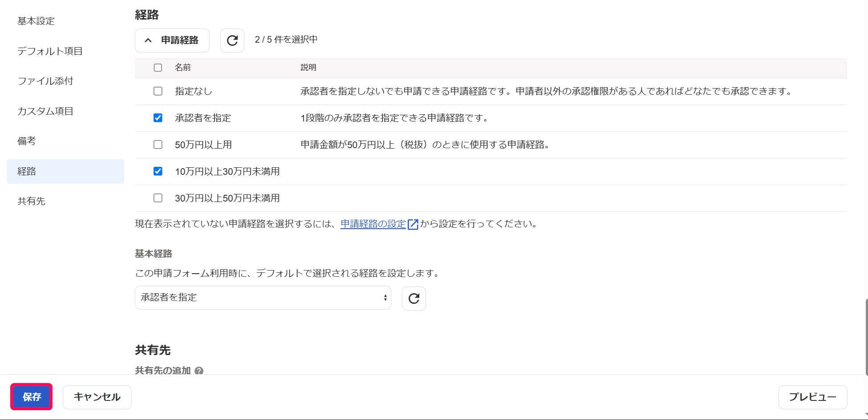This screenshot has height=420, width=868.
Task: Open the プレビュー button
Action: point(813,397)
